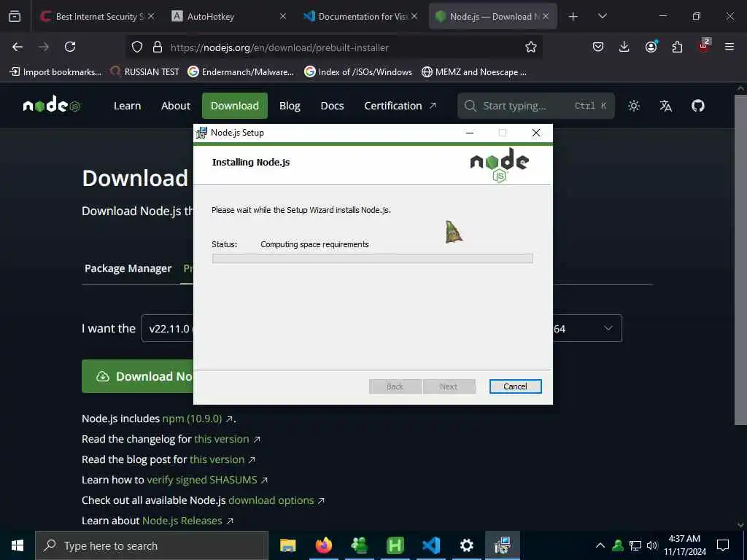Image resolution: width=747 pixels, height=560 pixels.
Task: Open the RUSSIAN TEST bookmark
Action: pos(144,72)
